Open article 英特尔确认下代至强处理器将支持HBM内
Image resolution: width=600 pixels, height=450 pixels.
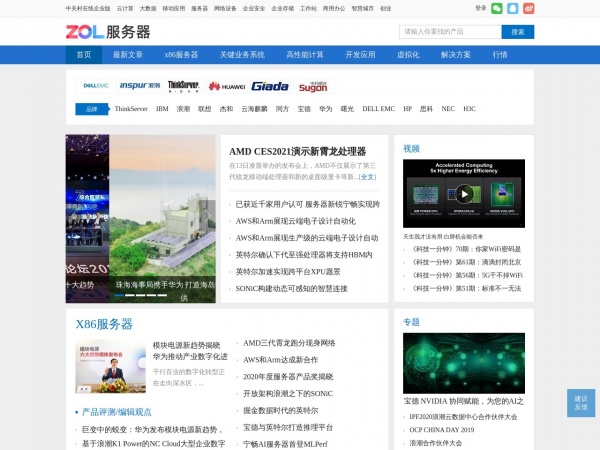coord(304,255)
